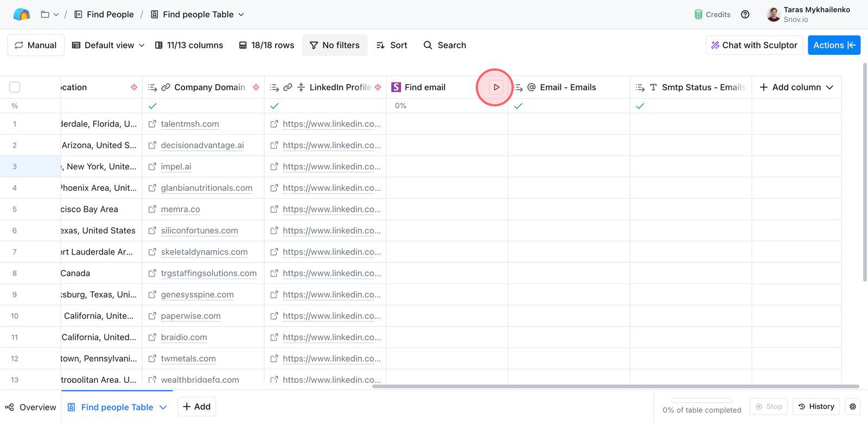Open help question mark icon

point(745,15)
